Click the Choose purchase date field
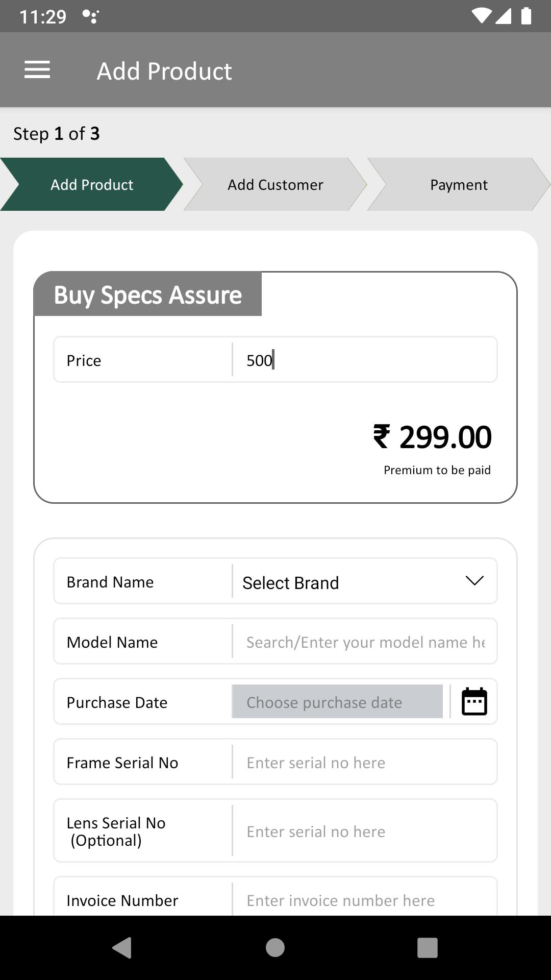Viewport: 551px width, 980px height. pyautogui.click(x=337, y=702)
